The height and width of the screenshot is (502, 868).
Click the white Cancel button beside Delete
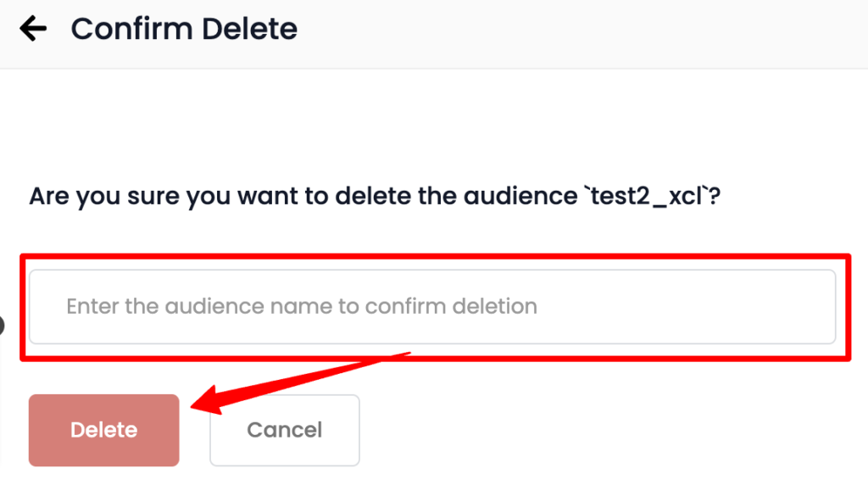pos(284,430)
